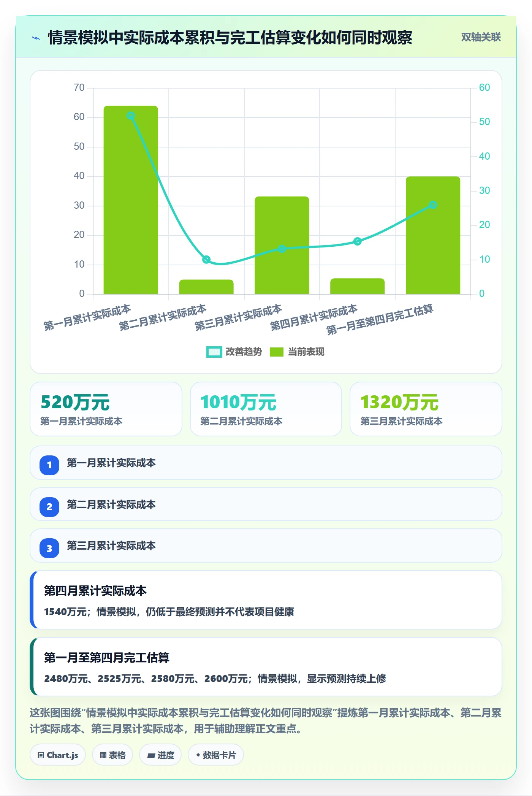Click the number 2 badge icon

[x=49, y=507]
